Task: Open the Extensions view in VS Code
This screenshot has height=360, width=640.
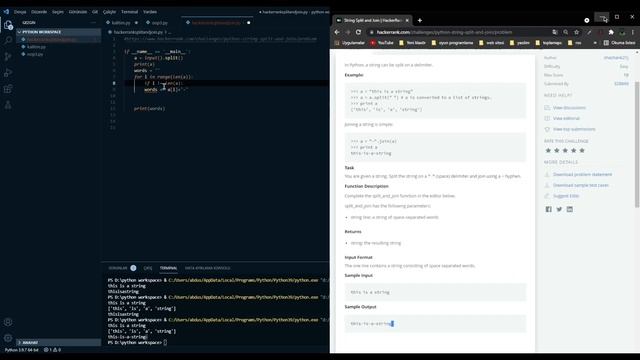Action: pyautogui.click(x=8, y=89)
